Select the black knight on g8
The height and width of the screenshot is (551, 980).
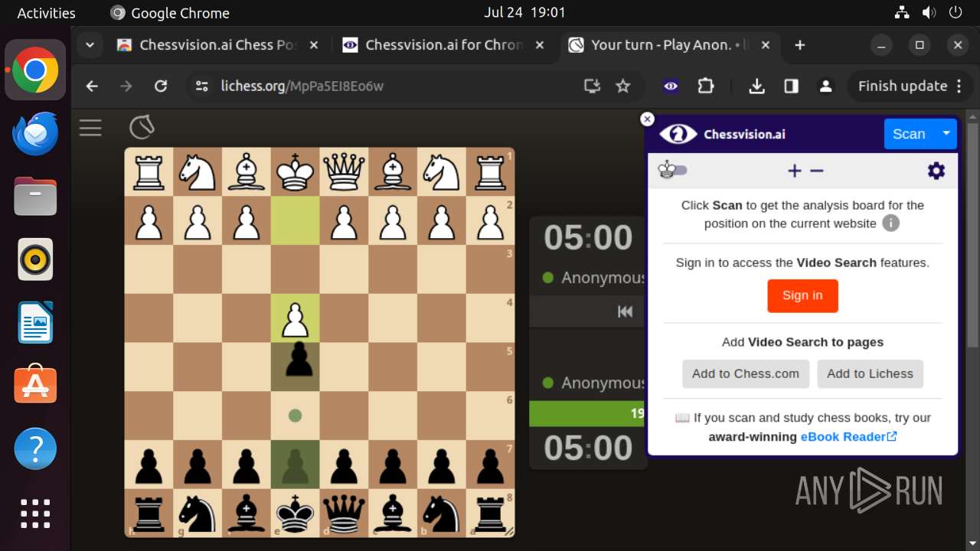(197, 514)
